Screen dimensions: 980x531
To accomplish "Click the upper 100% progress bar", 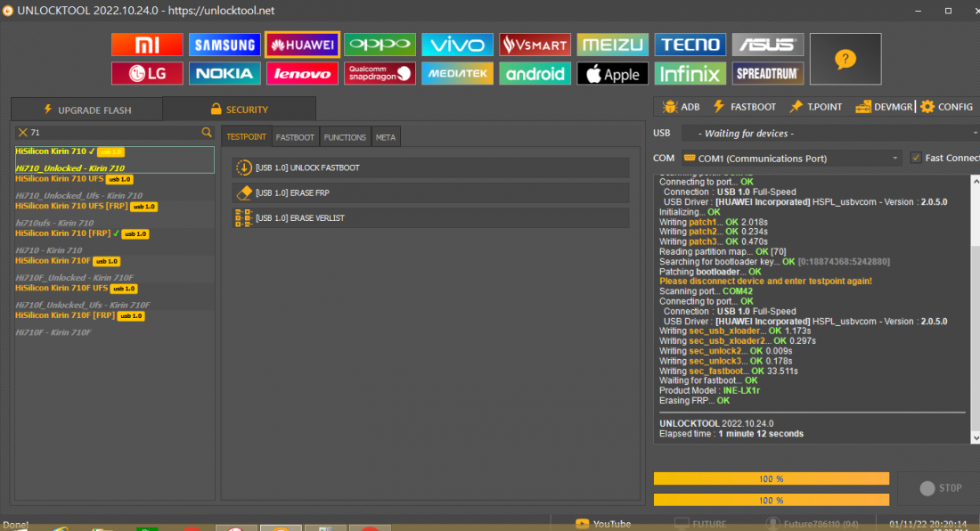I will [x=772, y=478].
